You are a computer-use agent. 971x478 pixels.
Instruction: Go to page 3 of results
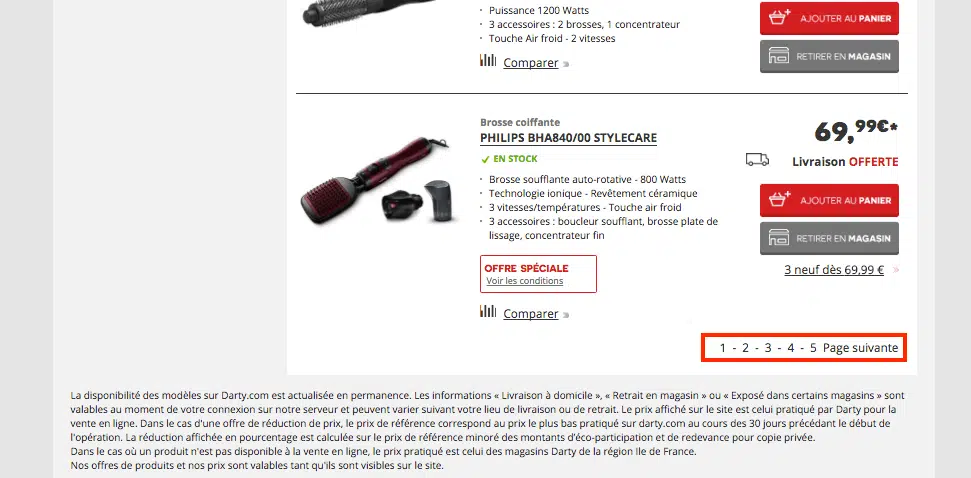768,347
